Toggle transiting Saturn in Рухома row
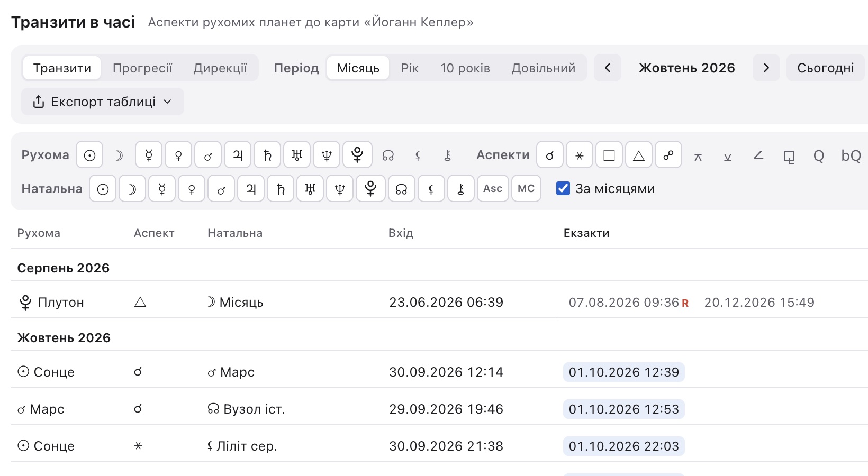868x476 pixels. point(267,155)
